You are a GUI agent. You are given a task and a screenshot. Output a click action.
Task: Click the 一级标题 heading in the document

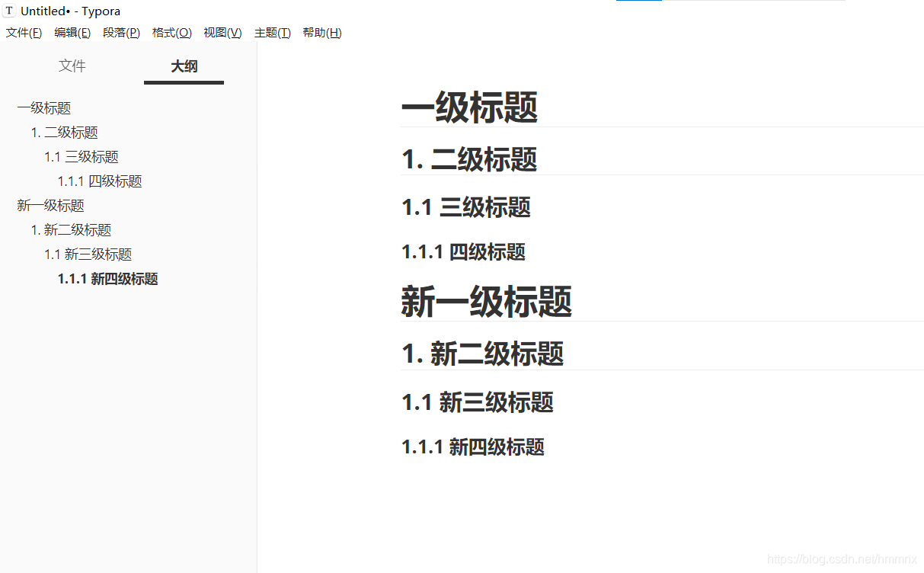tap(469, 107)
